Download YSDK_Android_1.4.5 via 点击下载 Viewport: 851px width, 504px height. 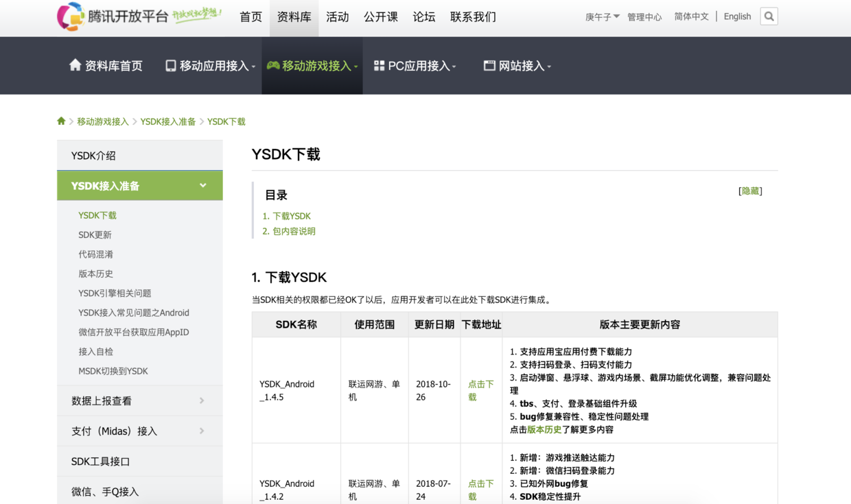[x=480, y=390]
